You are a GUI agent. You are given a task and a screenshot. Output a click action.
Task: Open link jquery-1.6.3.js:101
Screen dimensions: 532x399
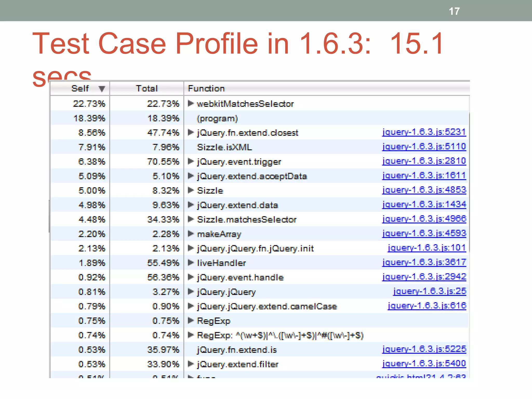click(x=427, y=248)
